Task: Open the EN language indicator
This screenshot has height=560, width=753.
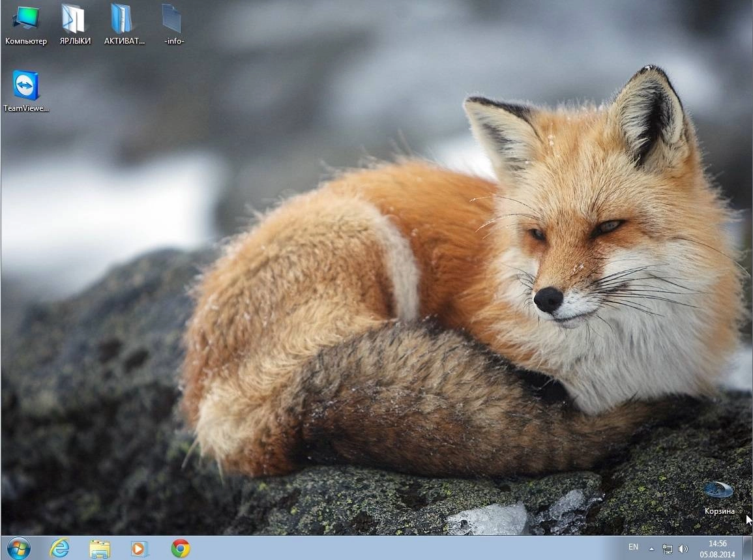Action: point(634,547)
